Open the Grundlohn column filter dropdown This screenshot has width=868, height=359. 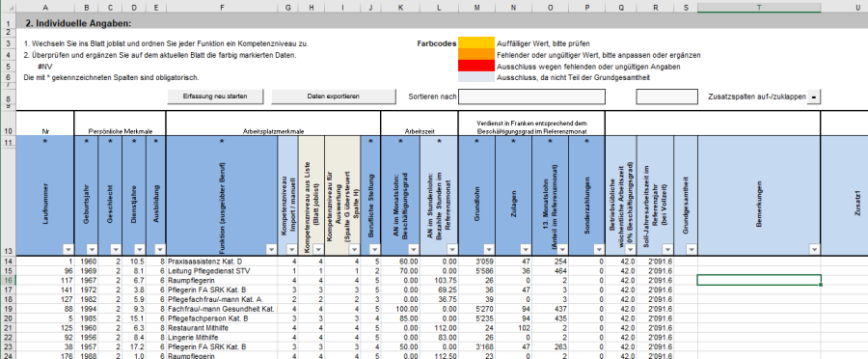click(489, 249)
